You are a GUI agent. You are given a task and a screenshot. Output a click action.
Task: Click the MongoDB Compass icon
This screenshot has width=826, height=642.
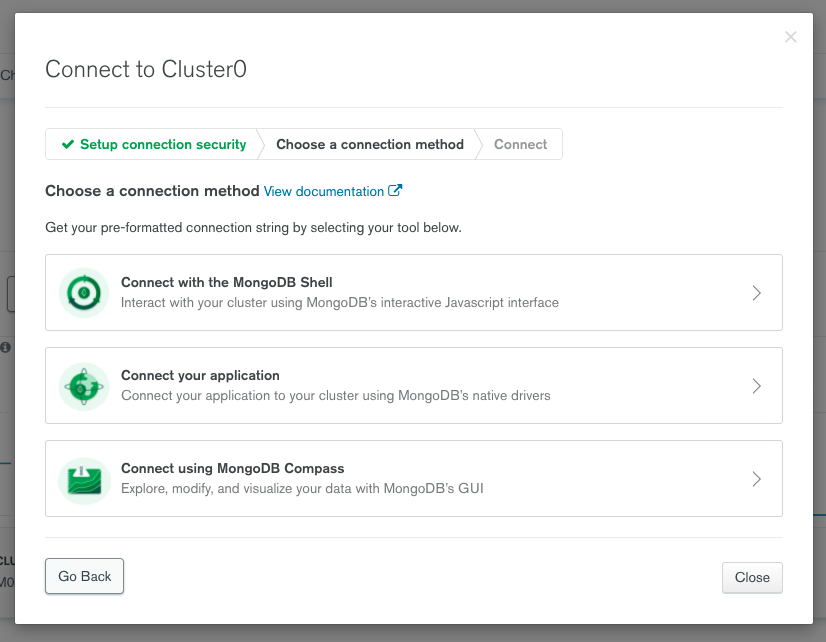[x=84, y=479]
